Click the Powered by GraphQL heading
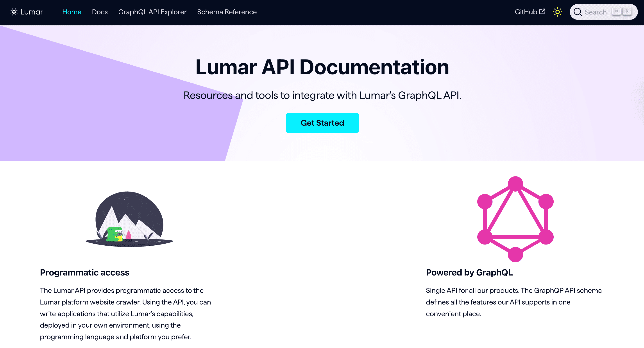 pyautogui.click(x=469, y=272)
